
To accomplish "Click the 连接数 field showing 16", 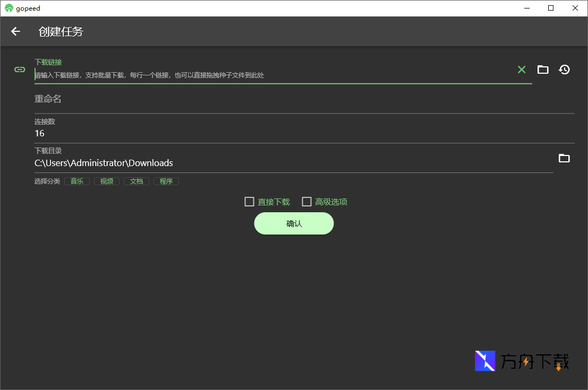I will pyautogui.click(x=303, y=133).
